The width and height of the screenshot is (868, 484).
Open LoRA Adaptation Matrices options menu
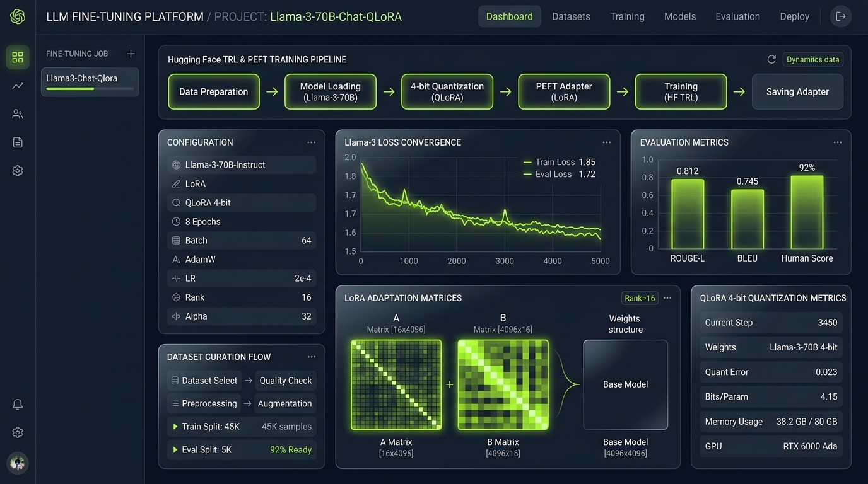pyautogui.click(x=667, y=298)
